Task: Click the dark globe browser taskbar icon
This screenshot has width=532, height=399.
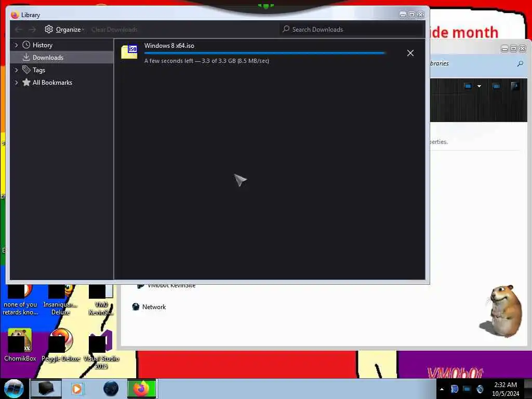Action: pos(111,389)
